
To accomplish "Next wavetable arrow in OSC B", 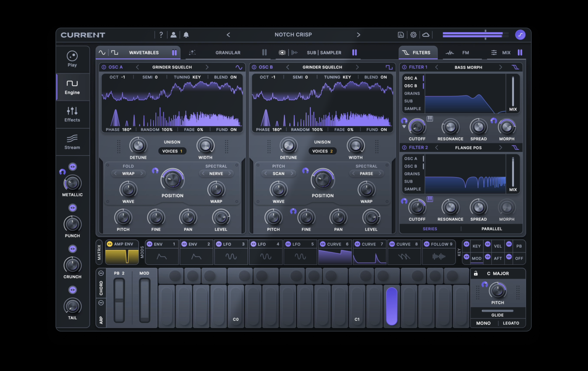I will (x=357, y=67).
